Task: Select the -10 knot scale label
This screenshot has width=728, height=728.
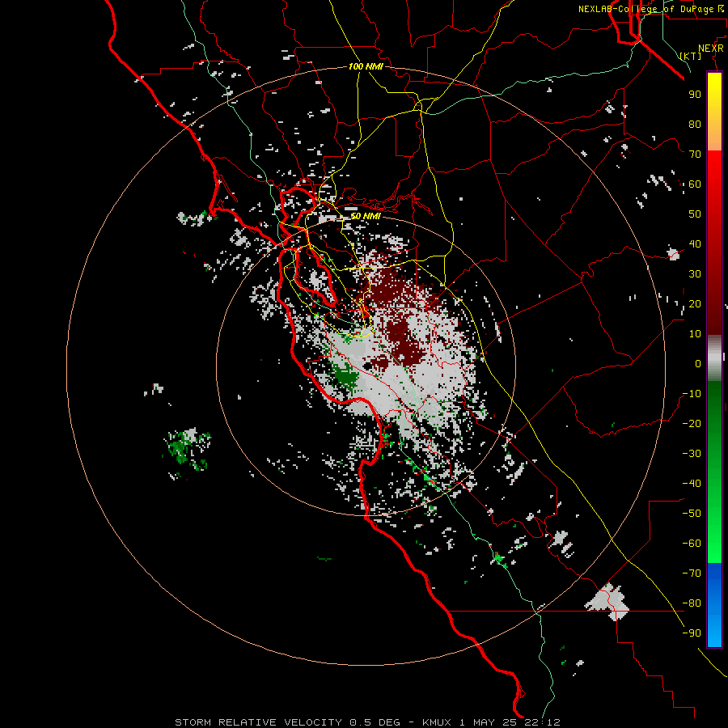Action: click(x=692, y=394)
